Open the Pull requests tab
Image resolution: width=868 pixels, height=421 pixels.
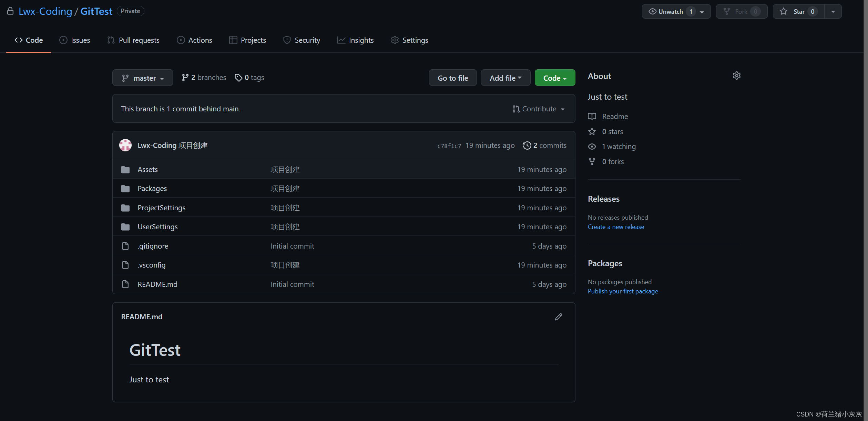pos(133,40)
